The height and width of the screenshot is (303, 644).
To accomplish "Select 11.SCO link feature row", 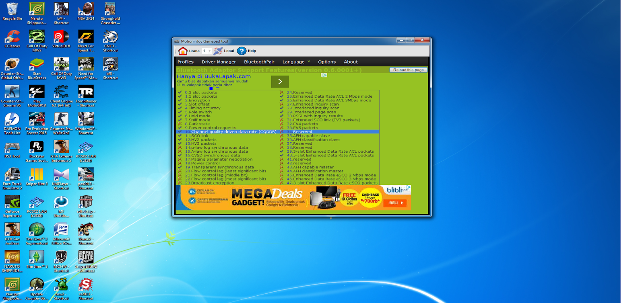I will 227,136.
